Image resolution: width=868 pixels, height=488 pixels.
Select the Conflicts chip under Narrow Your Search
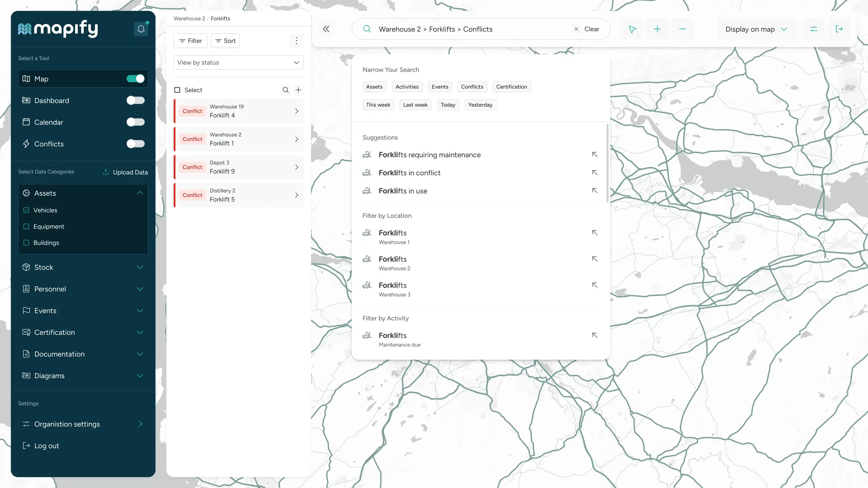tap(472, 87)
